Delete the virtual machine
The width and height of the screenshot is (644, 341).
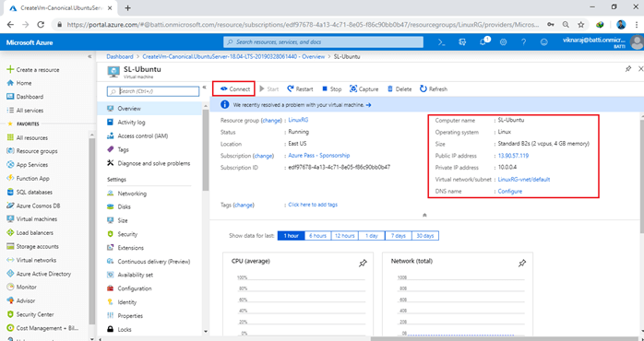(400, 89)
